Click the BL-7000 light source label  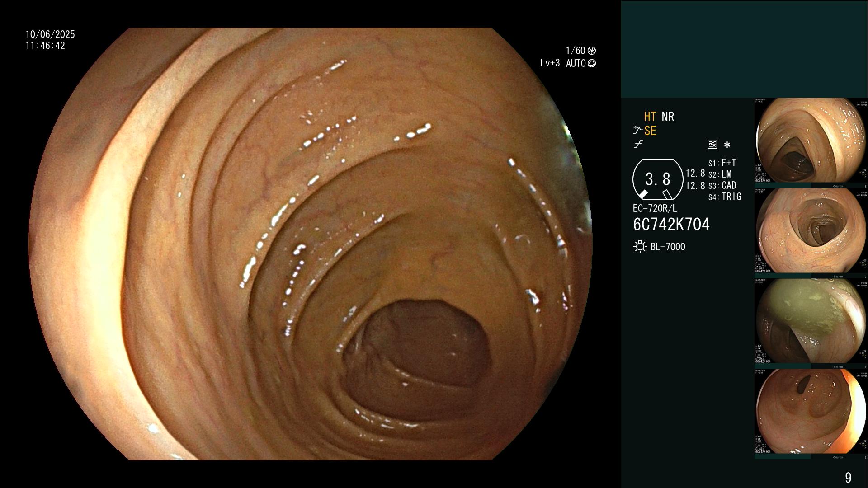668,247
